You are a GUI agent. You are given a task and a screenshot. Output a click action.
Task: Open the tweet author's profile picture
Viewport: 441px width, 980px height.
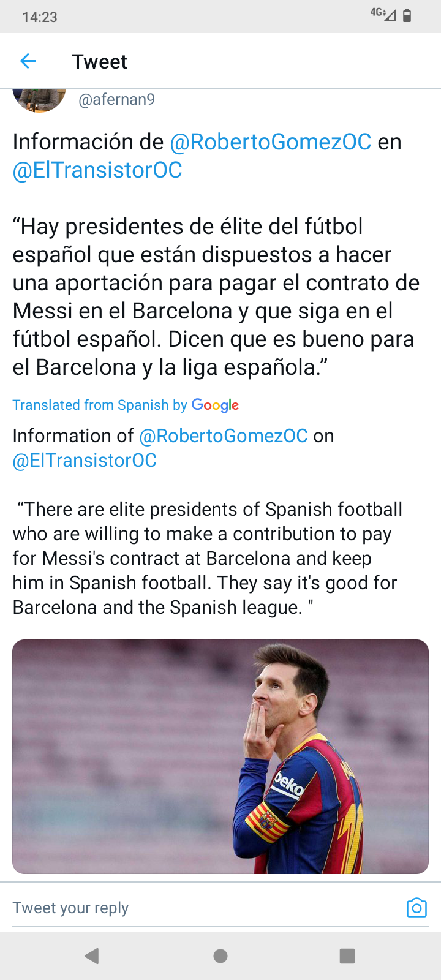(x=39, y=100)
